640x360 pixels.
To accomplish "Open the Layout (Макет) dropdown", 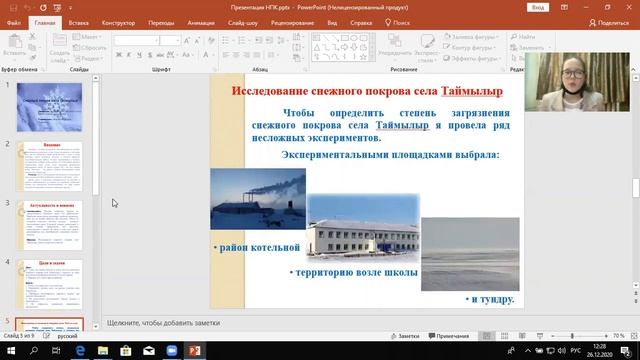I will coord(87,37).
